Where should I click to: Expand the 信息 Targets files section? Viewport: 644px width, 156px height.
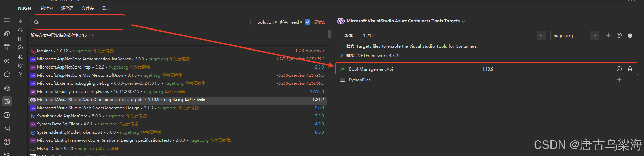(342, 46)
